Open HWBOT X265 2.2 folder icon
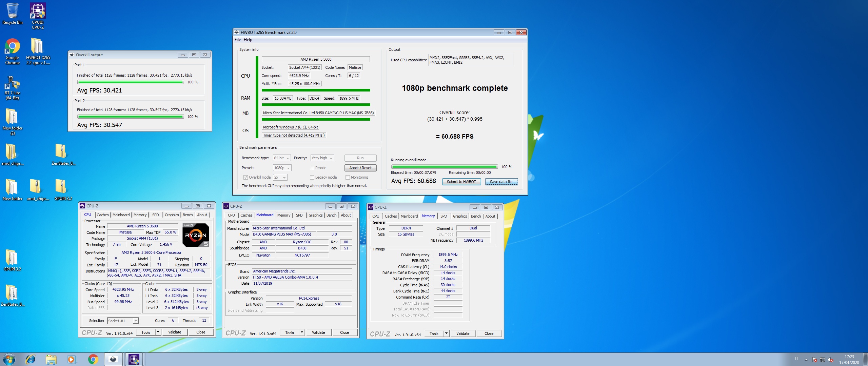Image resolution: width=868 pixels, height=366 pixels. click(38, 51)
